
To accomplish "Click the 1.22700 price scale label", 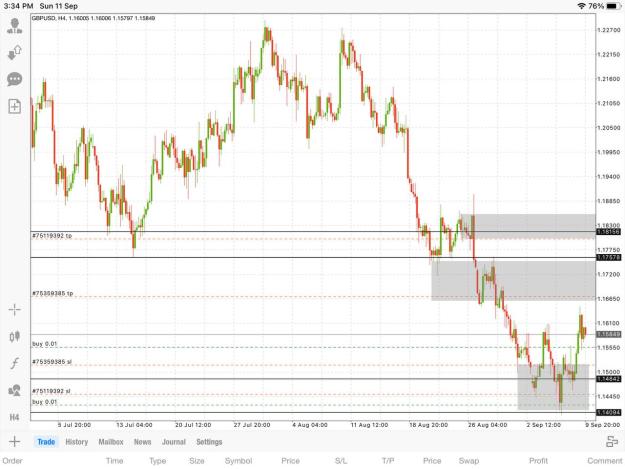I will (x=609, y=30).
